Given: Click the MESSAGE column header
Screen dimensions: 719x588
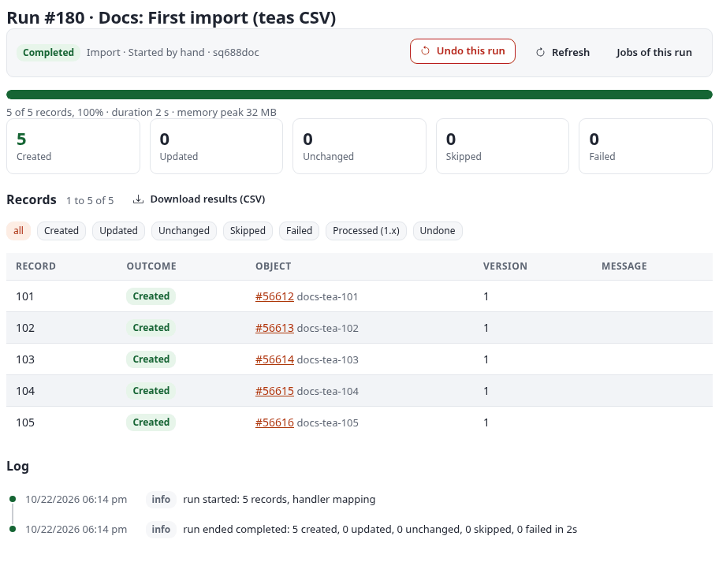Looking at the screenshot, I should click(x=624, y=266).
